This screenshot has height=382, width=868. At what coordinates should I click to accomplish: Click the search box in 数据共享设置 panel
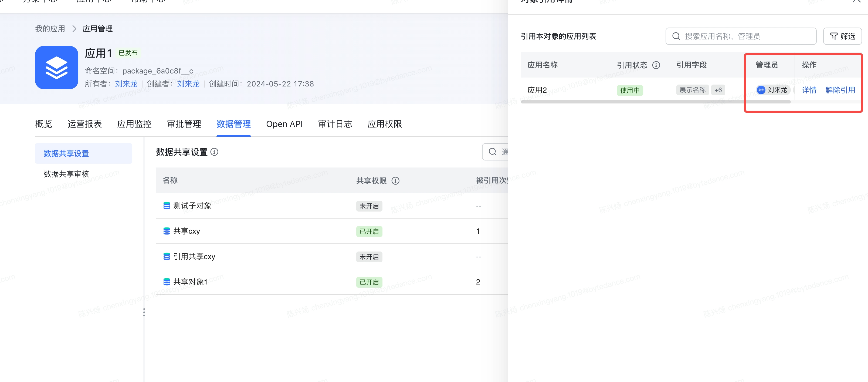tap(495, 152)
